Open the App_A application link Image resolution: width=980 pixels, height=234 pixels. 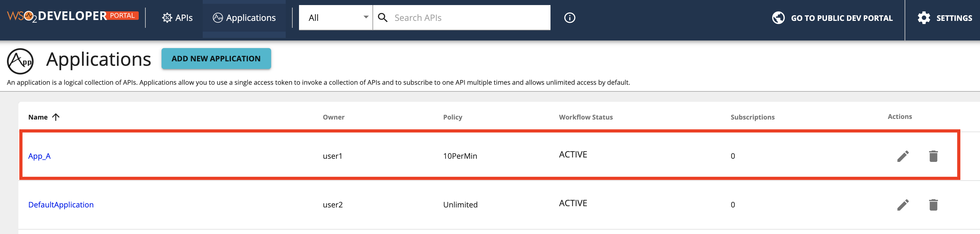39,156
